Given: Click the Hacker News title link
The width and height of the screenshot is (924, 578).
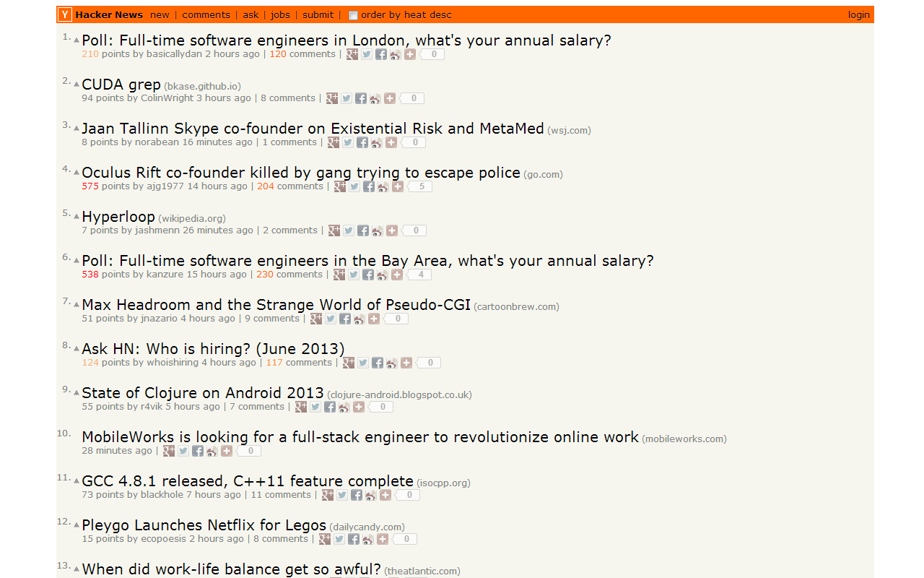Looking at the screenshot, I should tap(109, 14).
